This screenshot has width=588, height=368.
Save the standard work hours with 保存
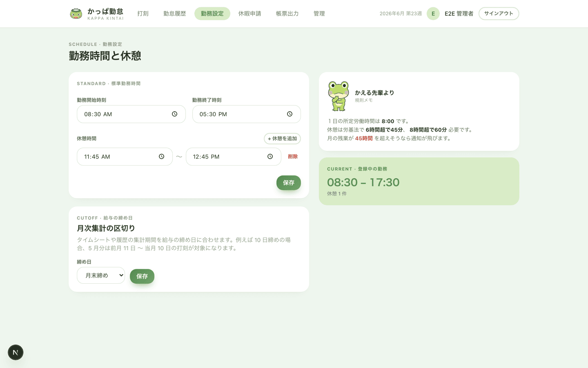[289, 183]
